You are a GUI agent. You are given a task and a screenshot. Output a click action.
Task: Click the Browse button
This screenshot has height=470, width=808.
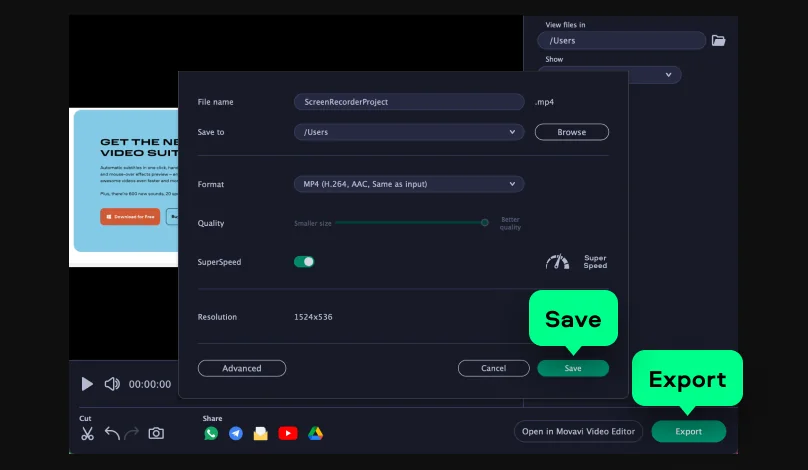click(x=571, y=132)
